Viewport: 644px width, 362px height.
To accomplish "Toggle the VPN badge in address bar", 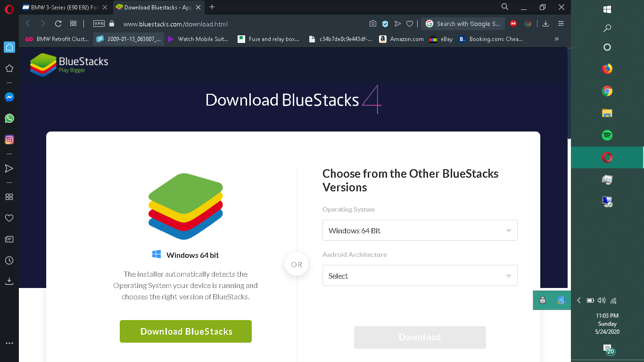I will (99, 24).
